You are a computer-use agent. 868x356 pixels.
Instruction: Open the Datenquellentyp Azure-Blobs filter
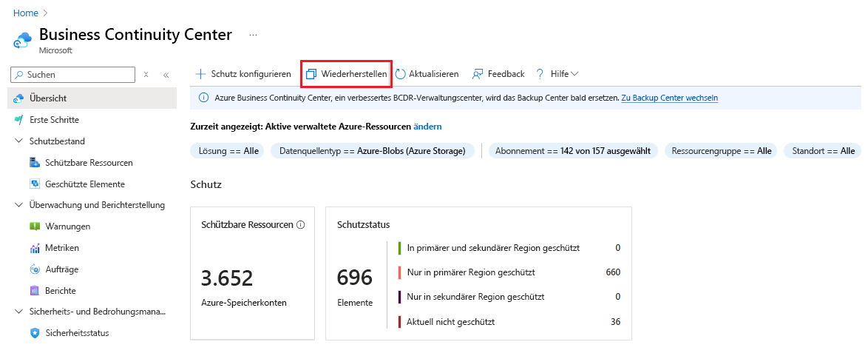(373, 150)
